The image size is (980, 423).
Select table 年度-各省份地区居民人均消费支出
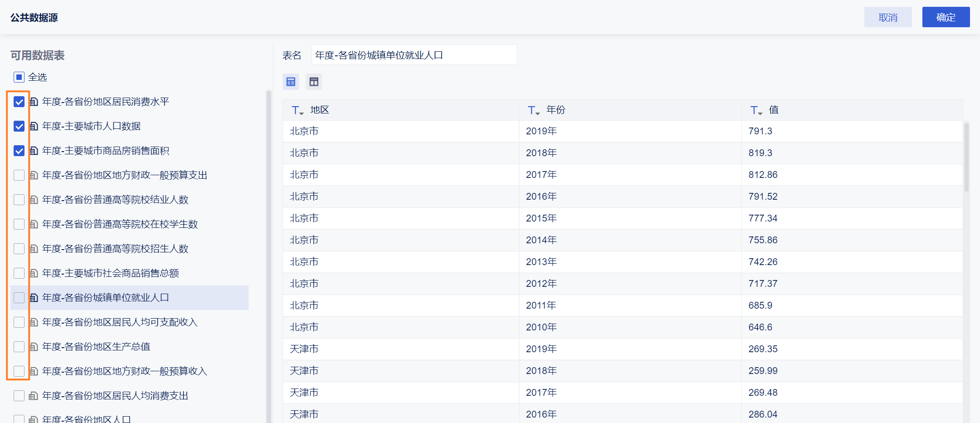115,396
